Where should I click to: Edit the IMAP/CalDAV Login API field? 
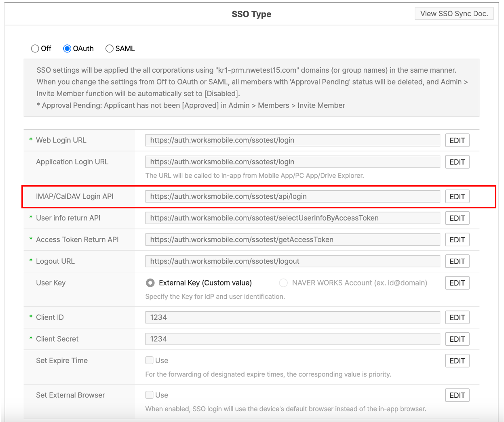tap(457, 197)
